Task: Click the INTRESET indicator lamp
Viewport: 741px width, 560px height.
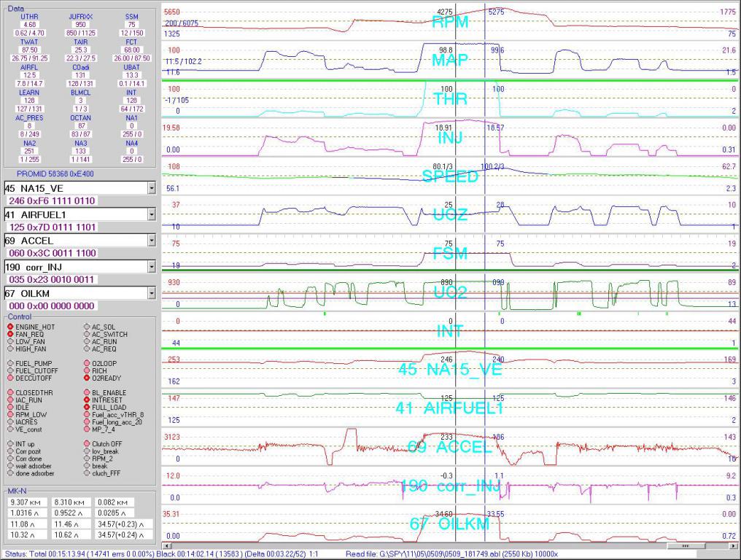Action: (x=86, y=400)
